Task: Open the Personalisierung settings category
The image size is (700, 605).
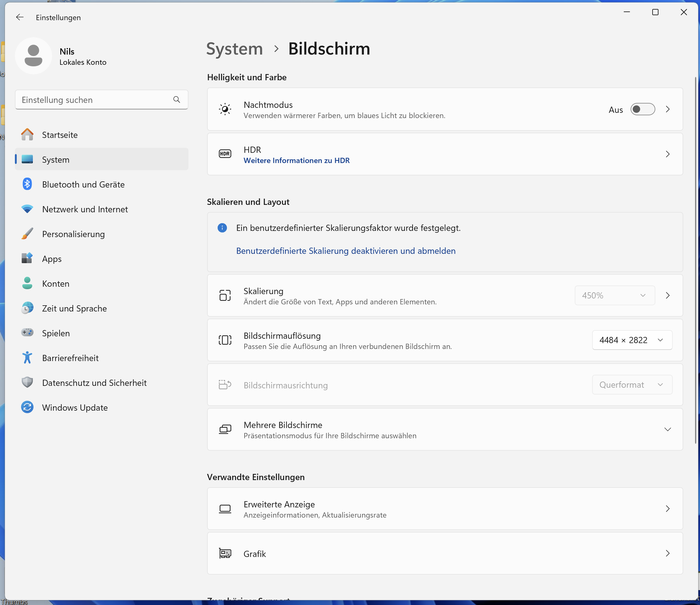Action: 73,234
